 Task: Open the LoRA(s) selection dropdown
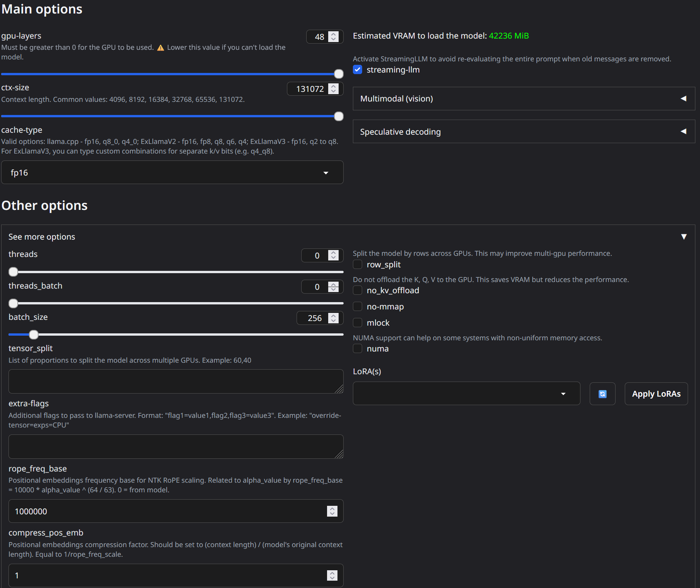tap(467, 394)
